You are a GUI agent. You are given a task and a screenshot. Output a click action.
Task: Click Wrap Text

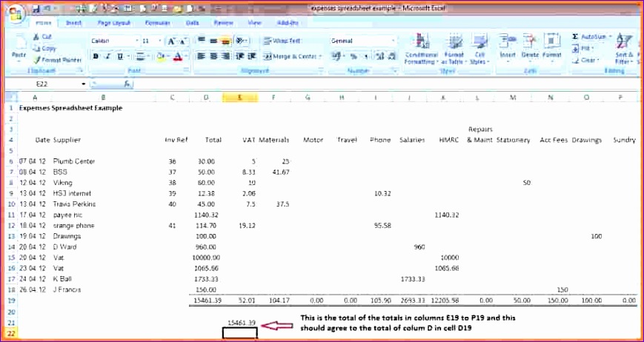282,41
